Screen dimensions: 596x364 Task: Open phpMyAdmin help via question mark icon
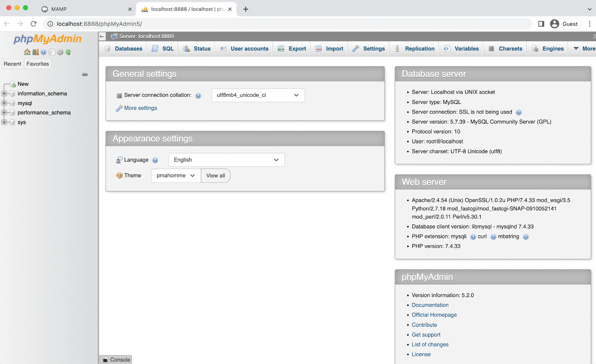tap(43, 52)
